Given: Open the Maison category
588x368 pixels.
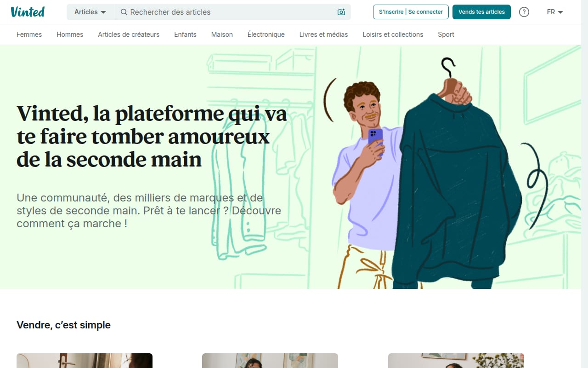Looking at the screenshot, I should 222,34.
